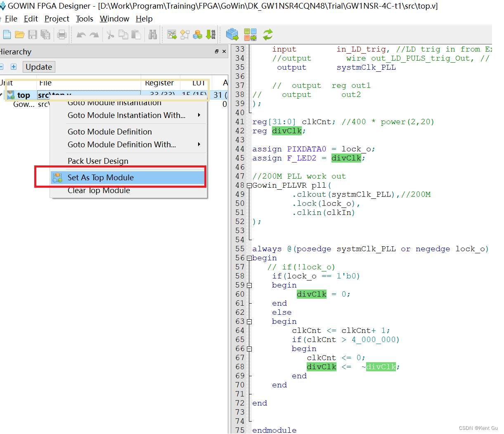Screen dimensions: 504x434
Task: Click the blue brick icon
Action: [x=232, y=34]
